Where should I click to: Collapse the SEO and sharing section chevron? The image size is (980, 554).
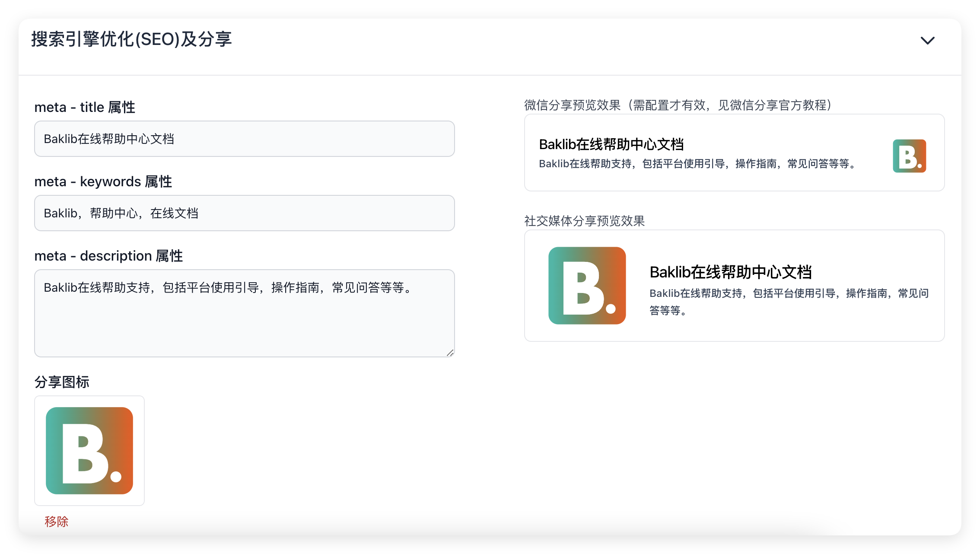coord(927,41)
